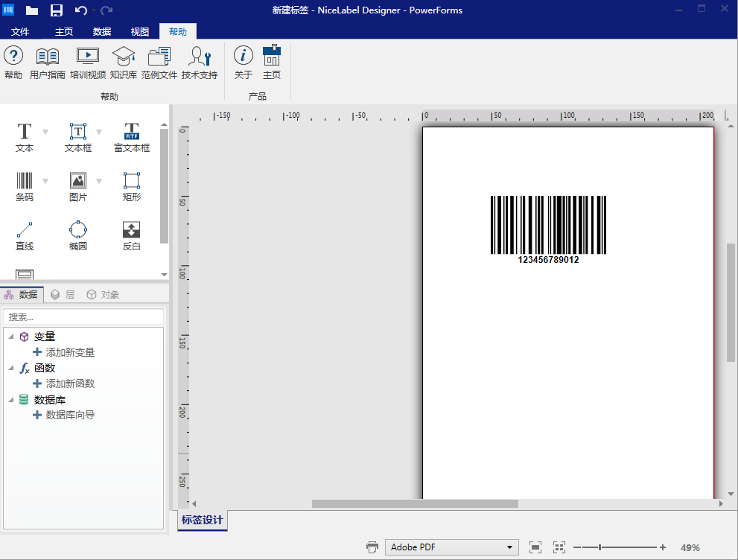Click the toolbox scroll up arrow
The height and width of the screenshot is (560, 738).
point(164,124)
